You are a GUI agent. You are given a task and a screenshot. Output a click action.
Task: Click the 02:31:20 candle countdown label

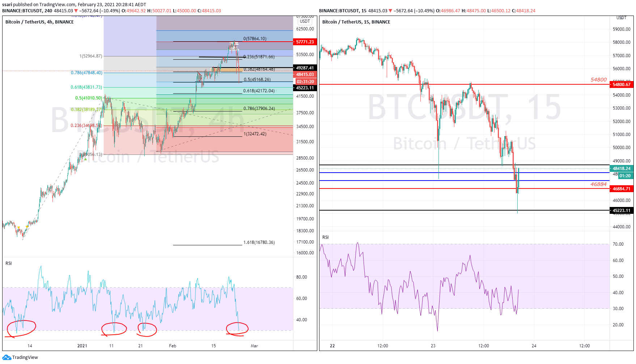(305, 82)
